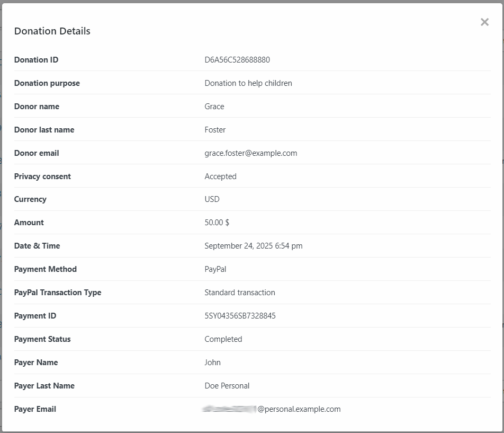Click the donor last name Foster
The width and height of the screenshot is (504, 433).
pyautogui.click(x=215, y=130)
